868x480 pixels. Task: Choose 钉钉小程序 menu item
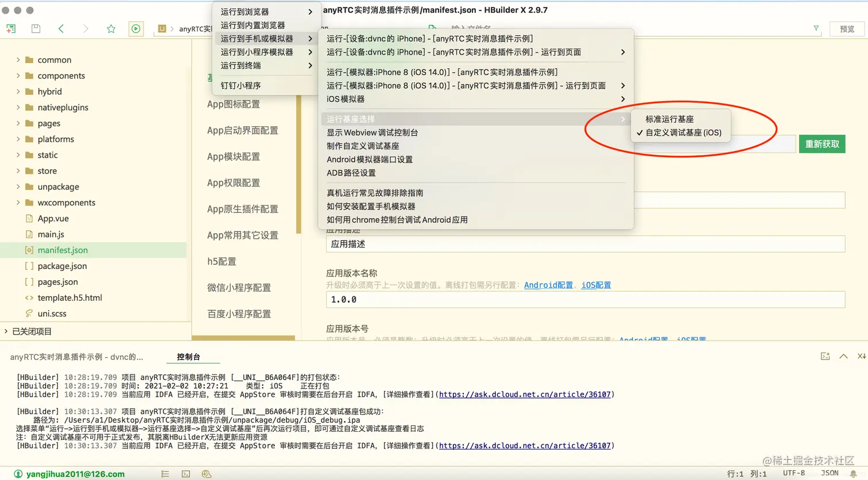tap(265, 86)
